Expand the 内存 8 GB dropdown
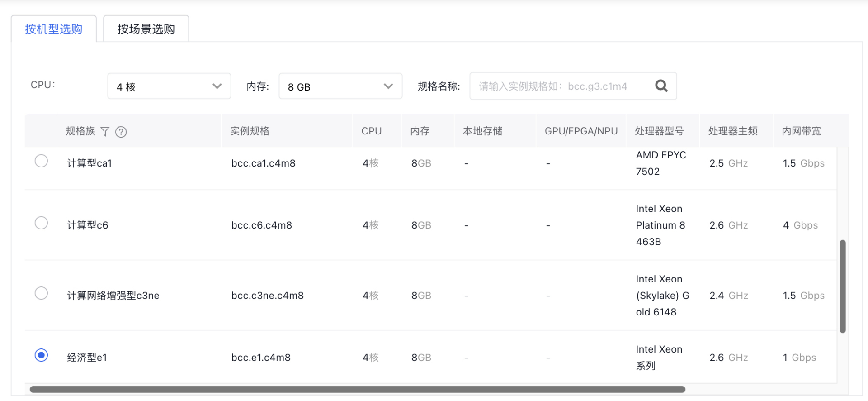Screen dimensions: 868x401 click(x=340, y=86)
